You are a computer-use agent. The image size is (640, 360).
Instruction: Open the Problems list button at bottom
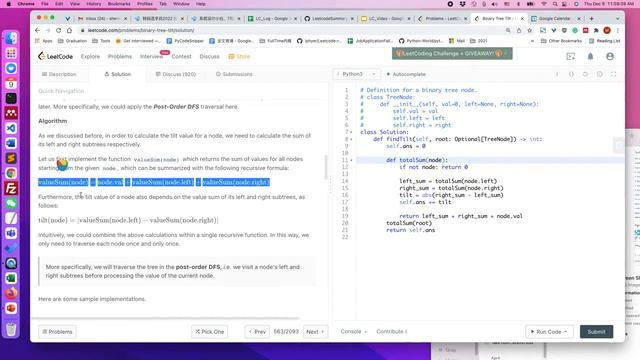tap(57, 332)
